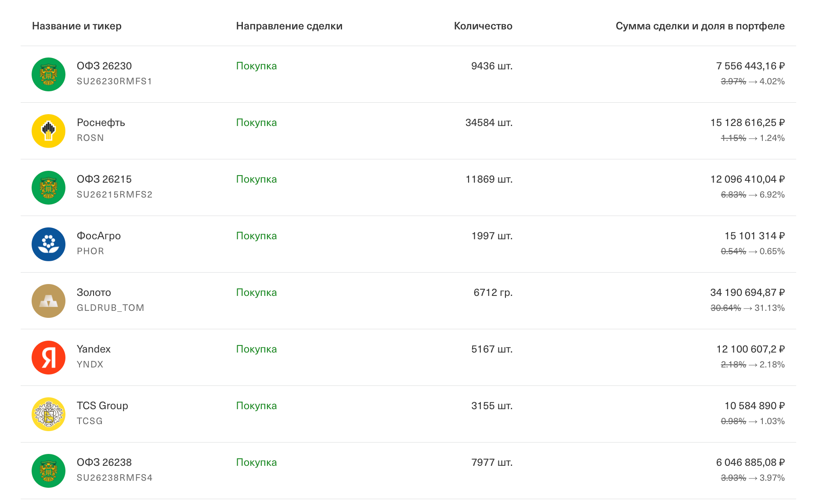Click the ФосАгро blue logo icon
Image resolution: width=830 pixels, height=504 pixels.
coord(48,244)
